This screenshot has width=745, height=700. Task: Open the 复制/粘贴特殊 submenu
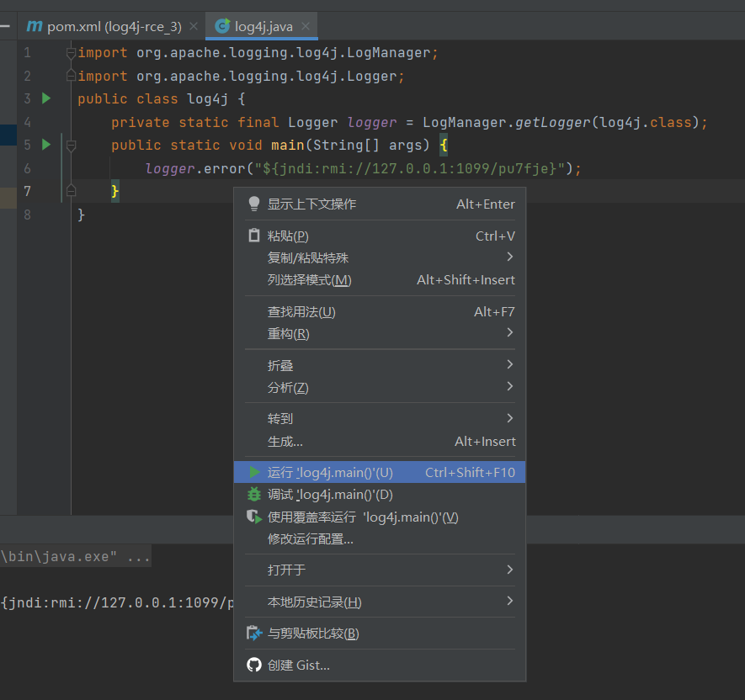380,257
